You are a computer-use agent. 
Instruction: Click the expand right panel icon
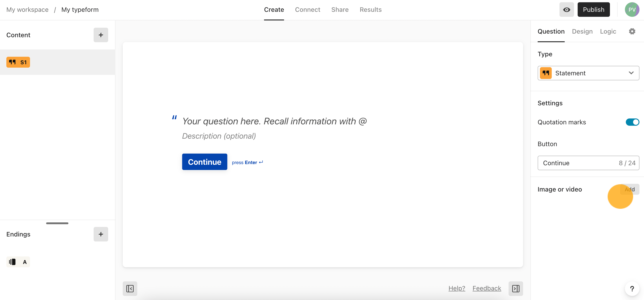pyautogui.click(x=516, y=288)
